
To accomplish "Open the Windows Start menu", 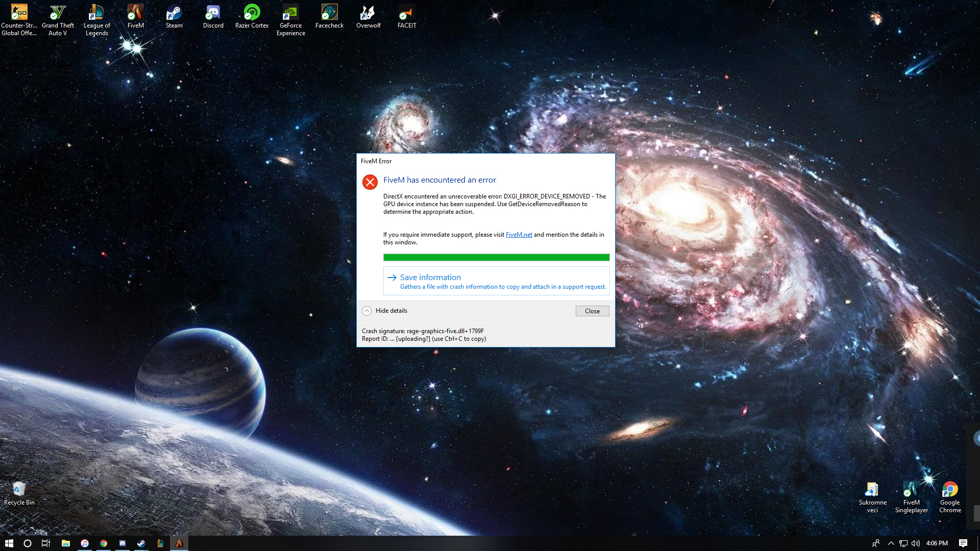I will click(9, 543).
